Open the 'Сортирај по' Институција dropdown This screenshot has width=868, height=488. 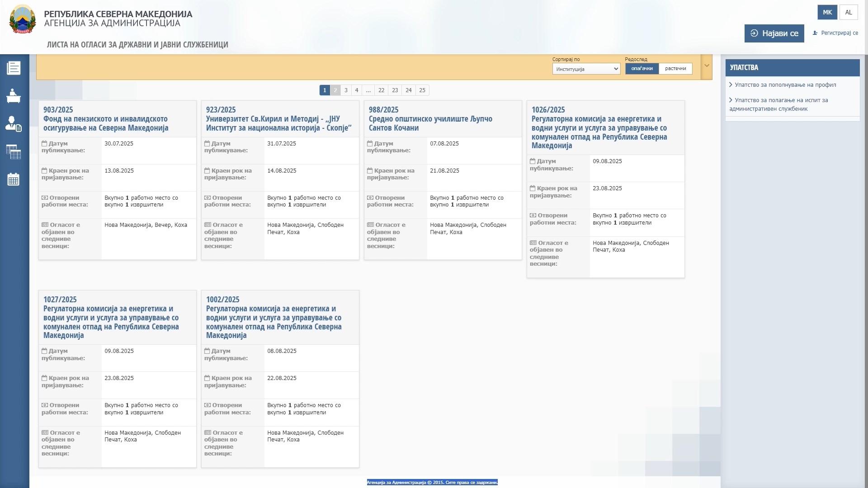[x=586, y=69]
